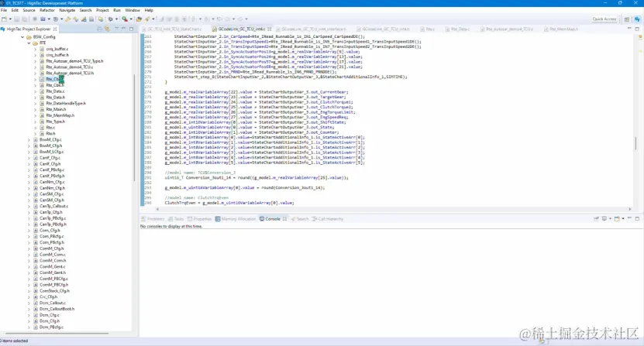Click the editor vertical scrollbar
The width and height of the screenshot is (644, 346).
pos(635,143)
